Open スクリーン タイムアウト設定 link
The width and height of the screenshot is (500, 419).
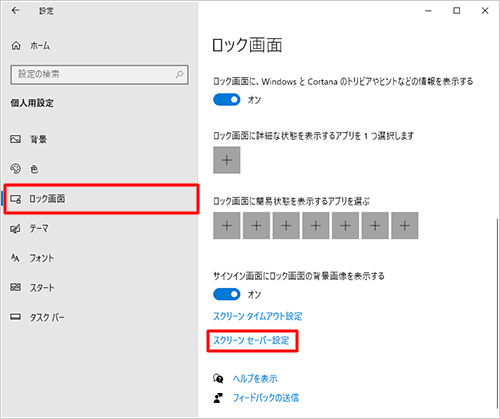pos(258,316)
